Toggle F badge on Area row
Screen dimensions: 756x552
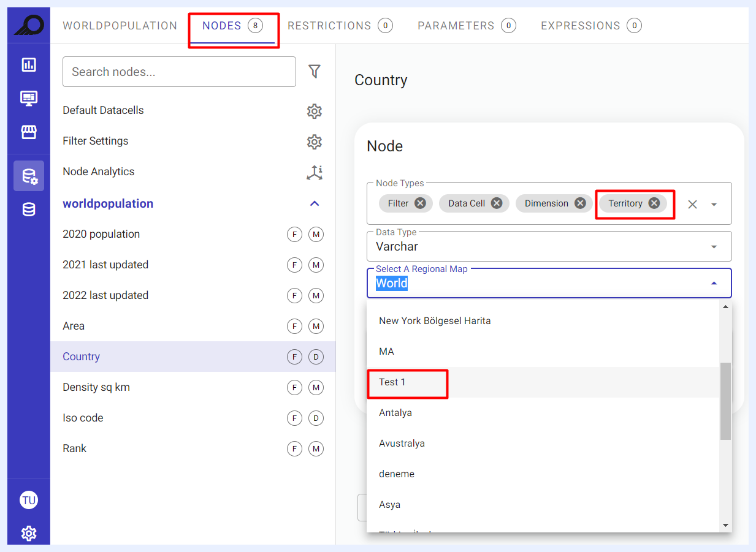tap(295, 326)
